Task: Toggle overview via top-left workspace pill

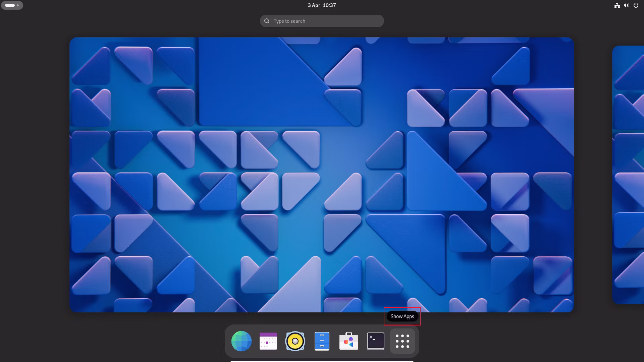Action: (x=10, y=5)
